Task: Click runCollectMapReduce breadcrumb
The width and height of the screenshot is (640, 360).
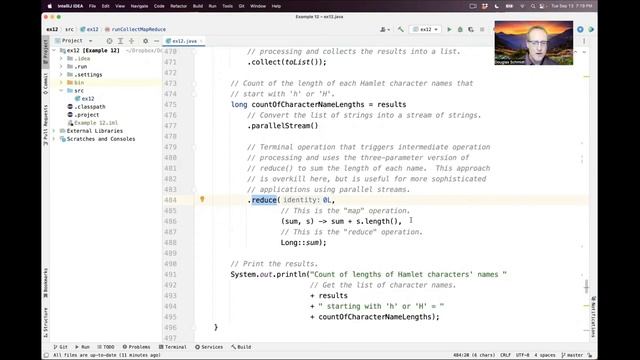Action: tap(136, 29)
